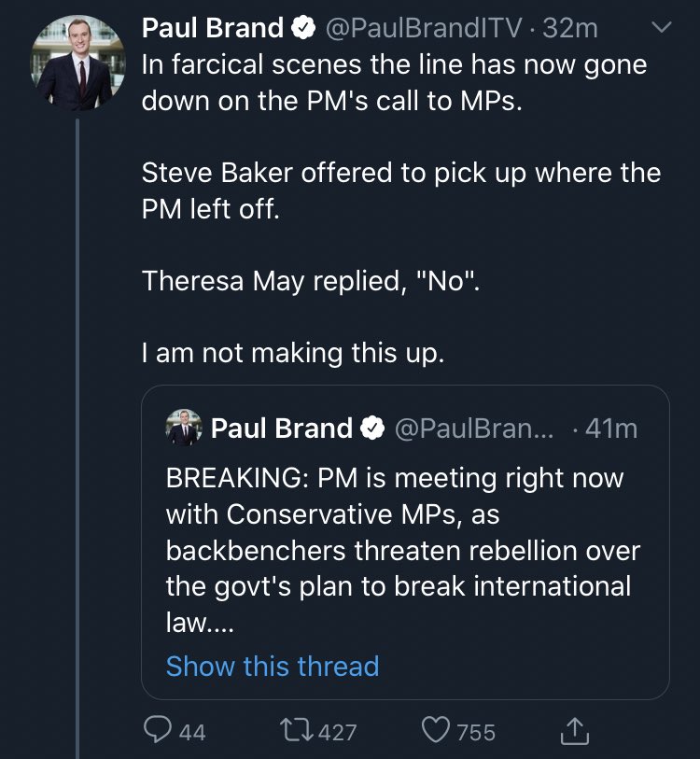
Task: Click the main tweet text about Steve Baker
Action: click(x=400, y=190)
